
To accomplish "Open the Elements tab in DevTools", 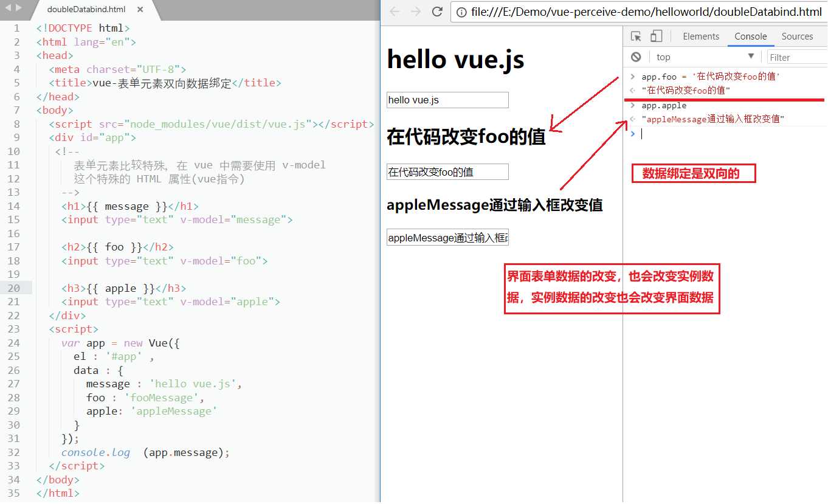I will [x=701, y=36].
